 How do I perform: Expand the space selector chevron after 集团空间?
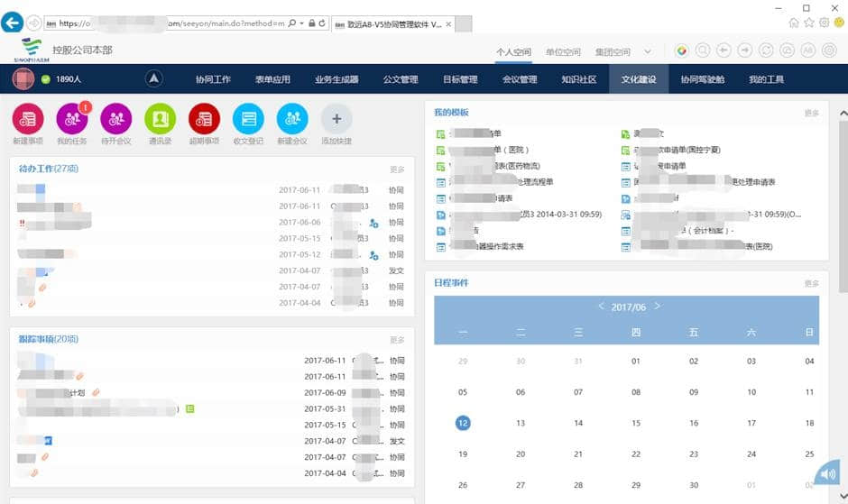click(648, 52)
